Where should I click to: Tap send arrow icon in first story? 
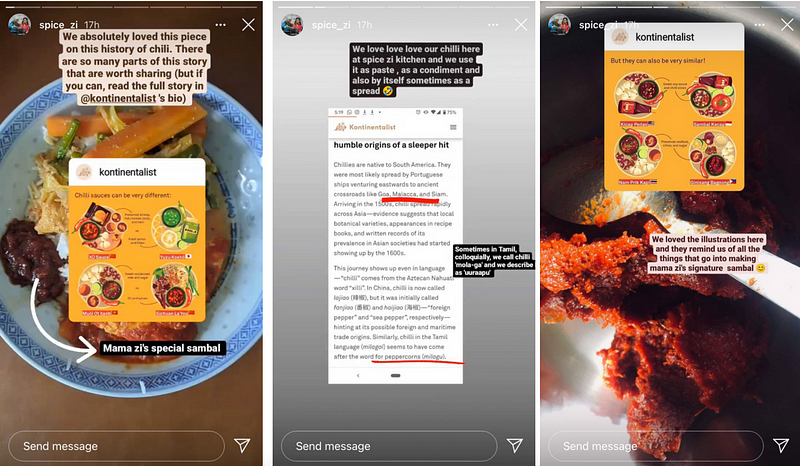242,446
